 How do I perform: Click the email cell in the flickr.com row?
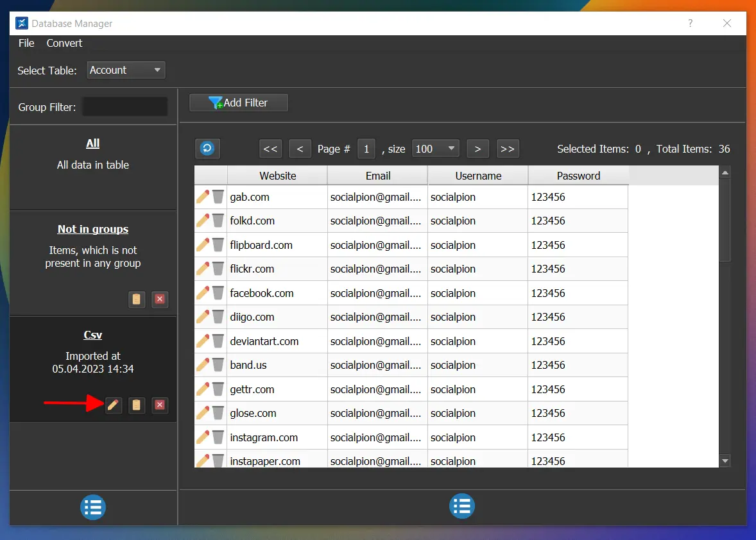[x=377, y=269]
